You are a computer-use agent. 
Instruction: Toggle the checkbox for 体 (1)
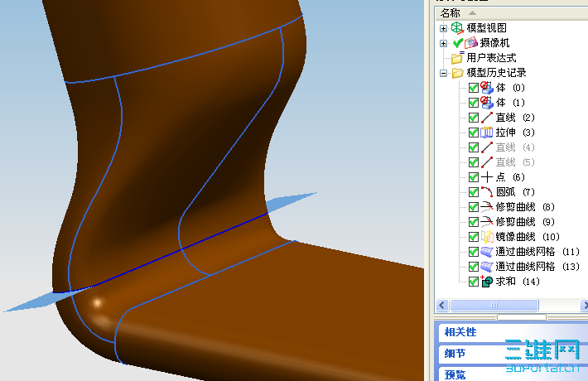coord(474,103)
